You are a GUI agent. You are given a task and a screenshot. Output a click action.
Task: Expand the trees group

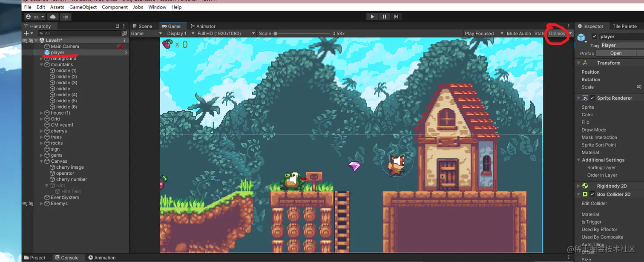[x=41, y=137]
